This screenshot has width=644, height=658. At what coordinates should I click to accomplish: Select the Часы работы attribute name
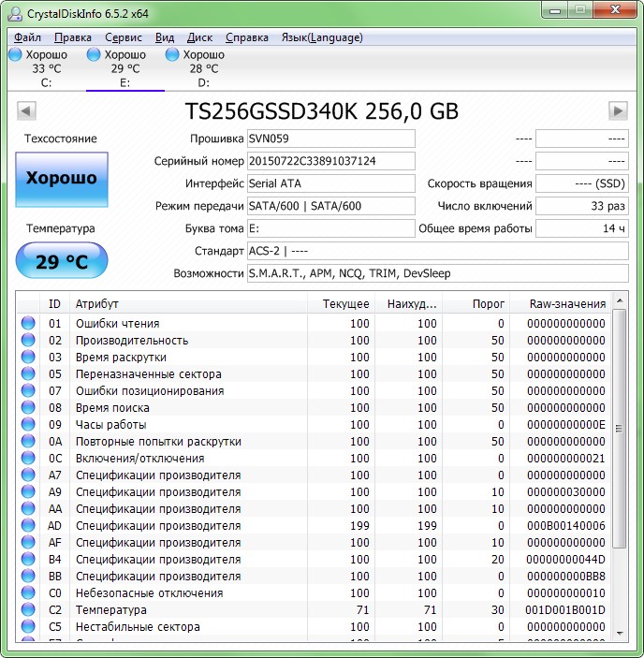110,425
